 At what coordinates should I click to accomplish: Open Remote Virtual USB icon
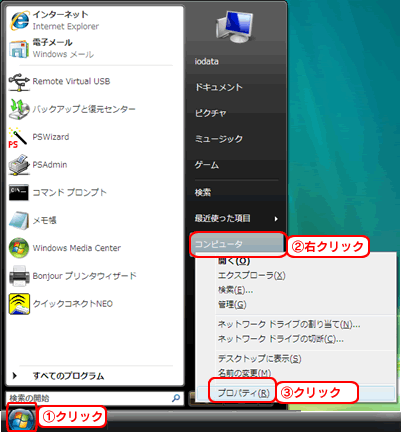click(x=19, y=82)
